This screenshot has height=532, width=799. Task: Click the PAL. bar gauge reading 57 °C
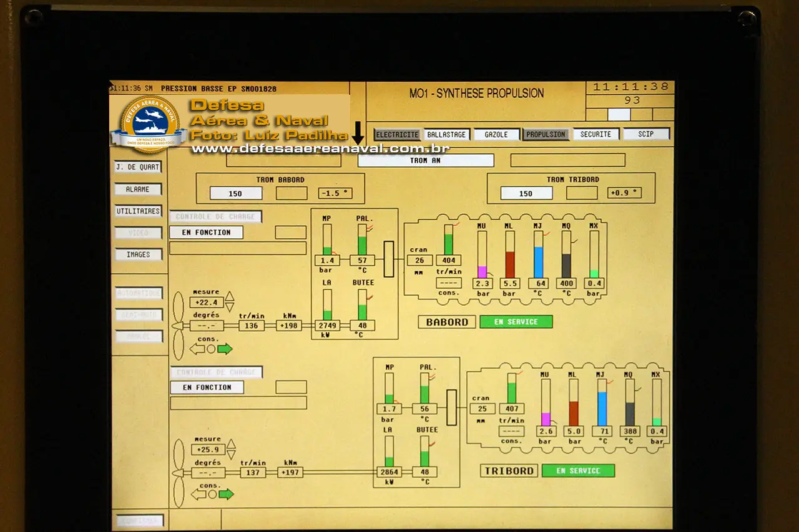[362, 239]
